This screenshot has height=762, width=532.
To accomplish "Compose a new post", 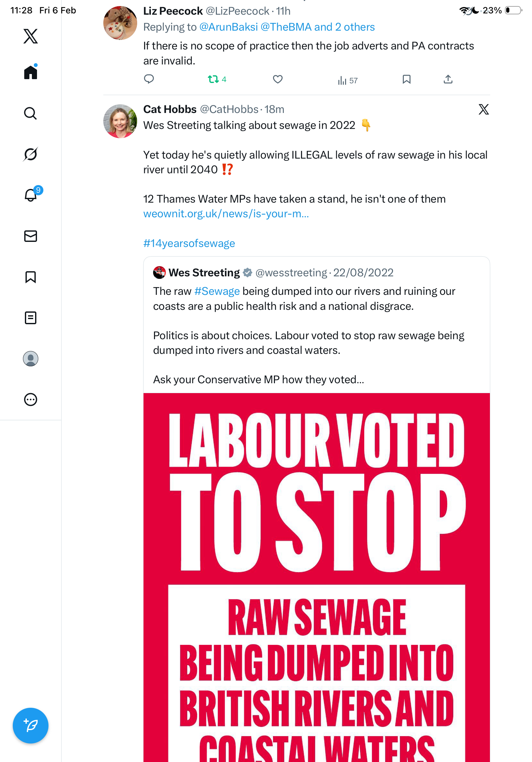I will point(31,726).
